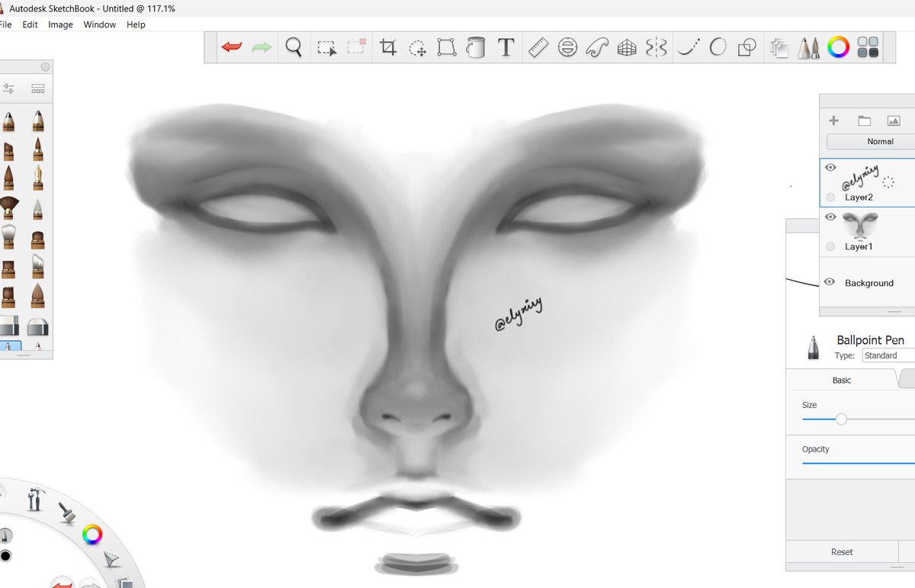Select the Layer2 thumbnail
Screen dimensions: 915x588
tap(861, 178)
